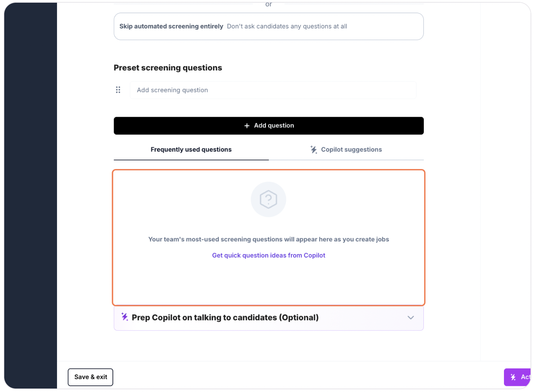Click the purple Activate button
This screenshot has height=392, width=534.
(x=517, y=377)
